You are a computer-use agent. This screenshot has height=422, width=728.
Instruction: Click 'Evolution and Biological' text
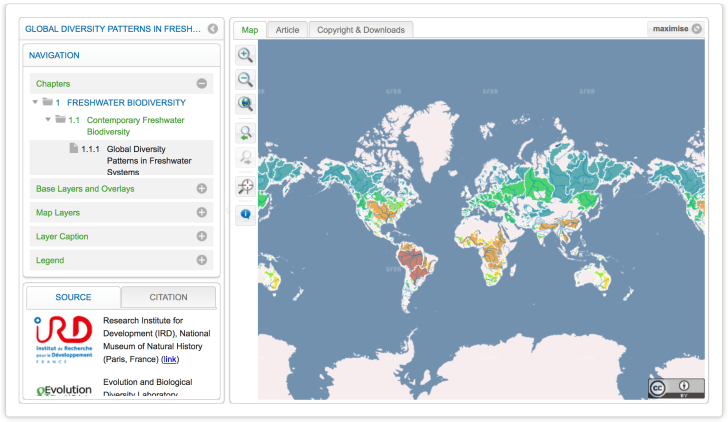pos(148,382)
